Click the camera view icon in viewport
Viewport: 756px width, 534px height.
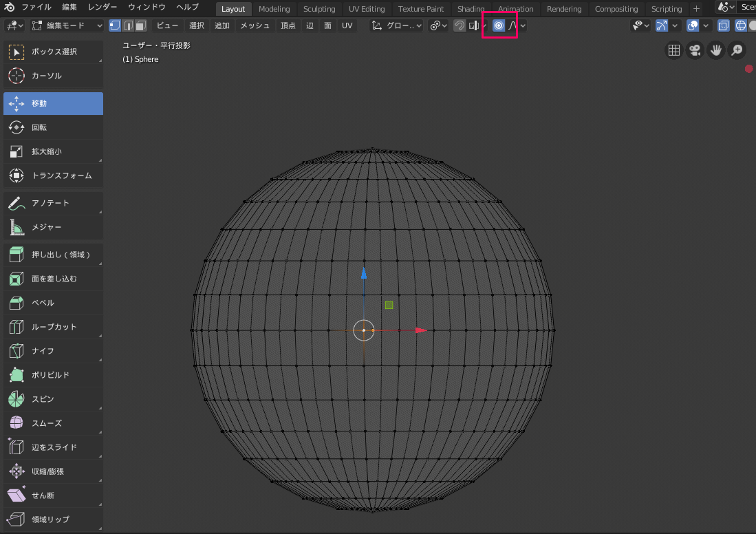[x=695, y=50]
